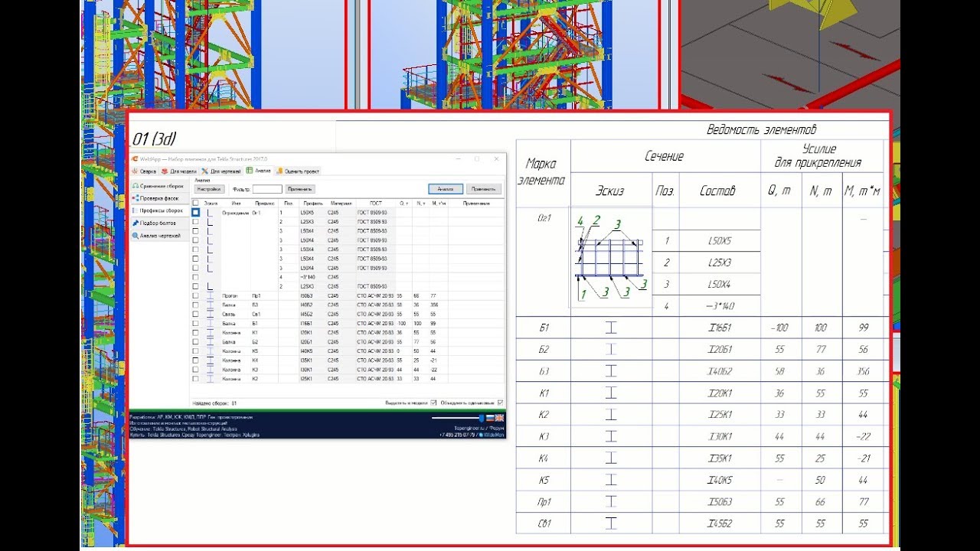Open the VideoMen link

coord(492,435)
